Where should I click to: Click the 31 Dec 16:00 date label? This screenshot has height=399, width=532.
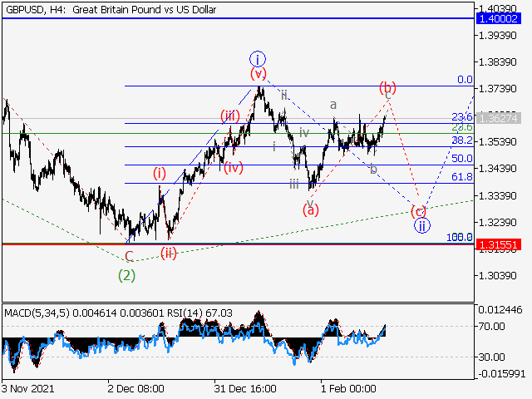(x=245, y=389)
